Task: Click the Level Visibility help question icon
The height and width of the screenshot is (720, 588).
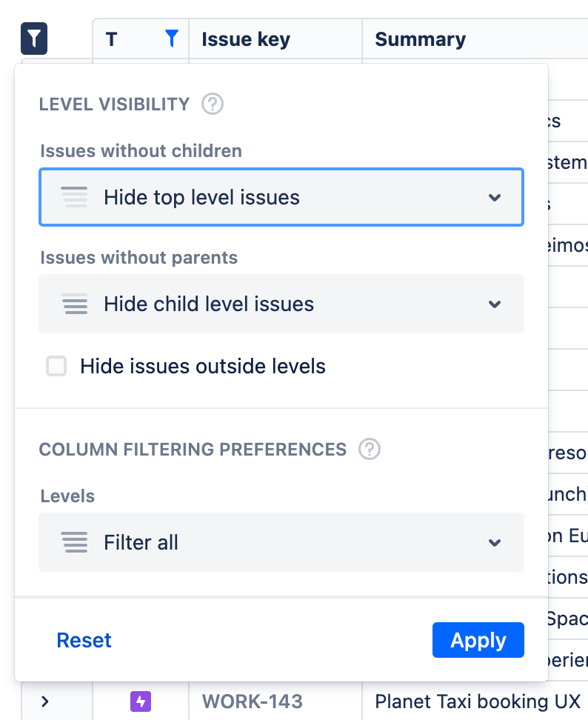Action: click(213, 104)
